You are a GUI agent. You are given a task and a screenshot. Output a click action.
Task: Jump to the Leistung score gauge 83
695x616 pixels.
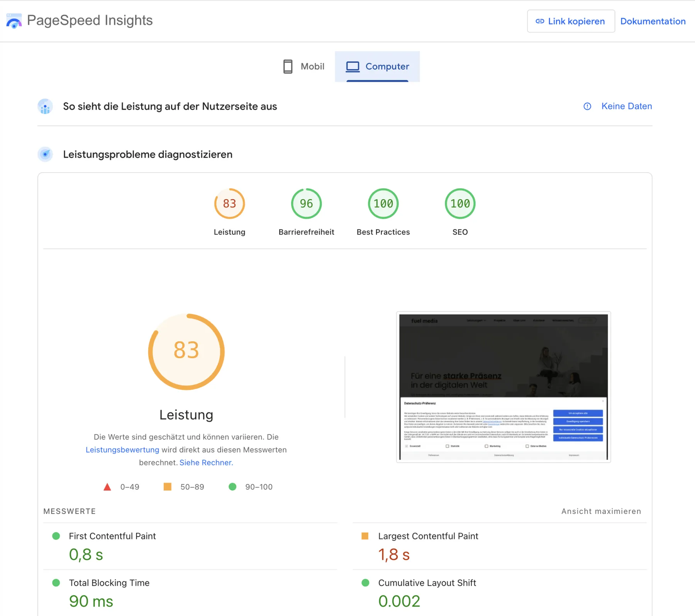[x=229, y=203]
